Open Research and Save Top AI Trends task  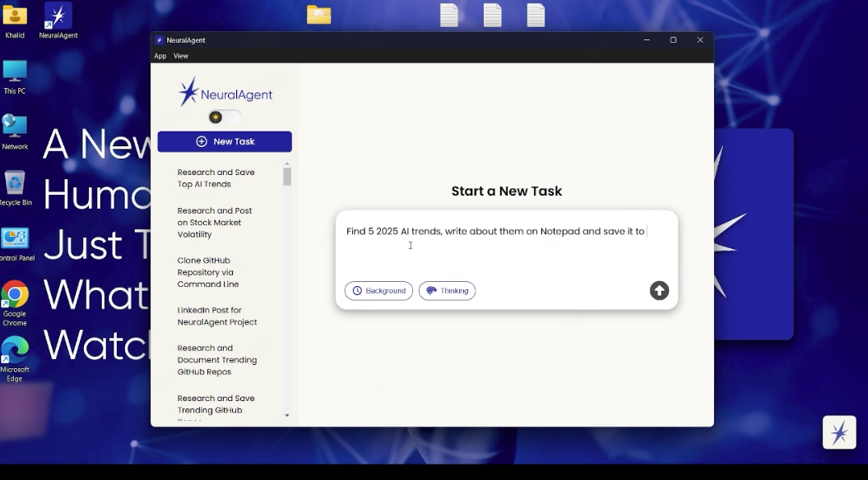click(216, 178)
